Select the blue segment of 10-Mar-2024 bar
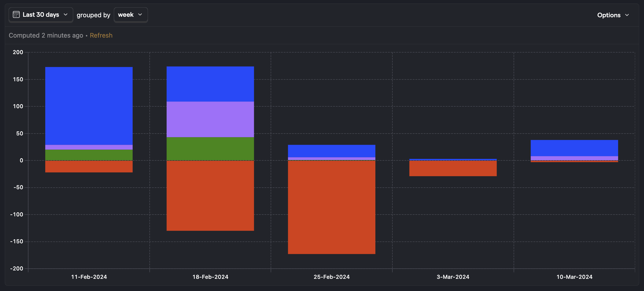 [x=574, y=148]
